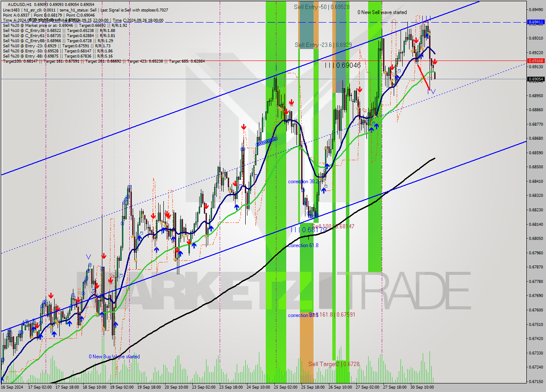Screen dimensions: 546x392
Task: Click the 0.67780 price axis value
Action: pos(536,281)
